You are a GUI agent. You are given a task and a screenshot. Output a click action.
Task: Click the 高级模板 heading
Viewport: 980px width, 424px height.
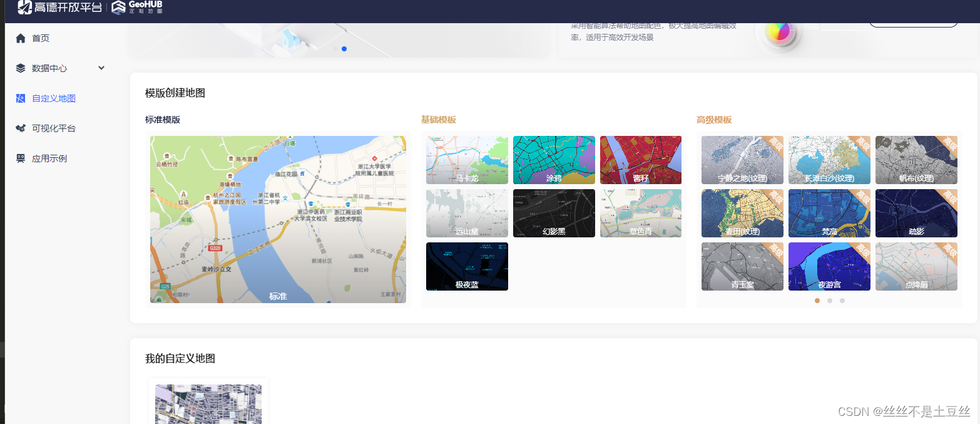coord(714,120)
